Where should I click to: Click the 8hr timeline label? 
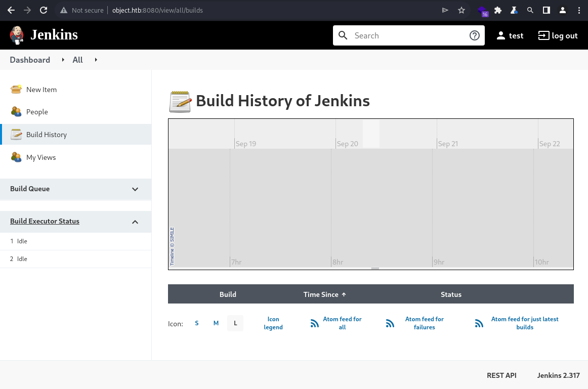coord(338,262)
